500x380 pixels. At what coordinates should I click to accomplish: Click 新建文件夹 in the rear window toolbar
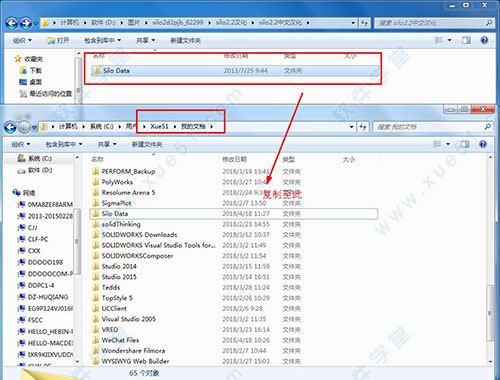tap(186, 40)
